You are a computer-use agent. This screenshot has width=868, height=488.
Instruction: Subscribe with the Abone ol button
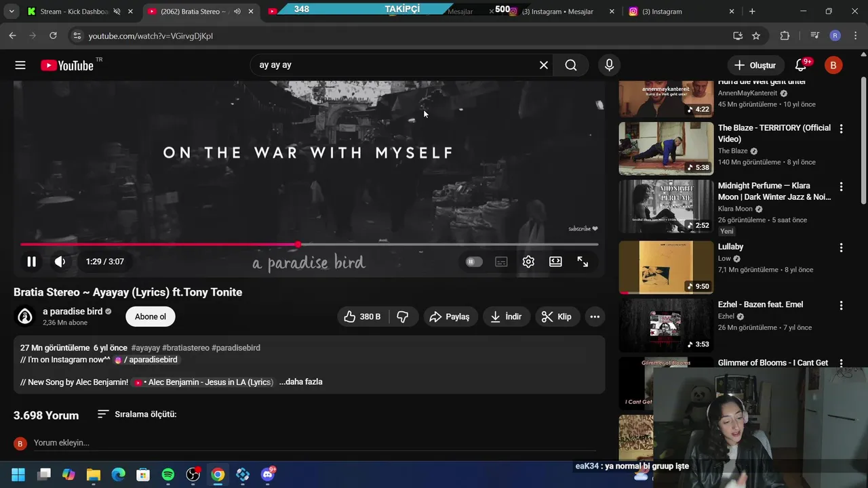[x=151, y=317]
